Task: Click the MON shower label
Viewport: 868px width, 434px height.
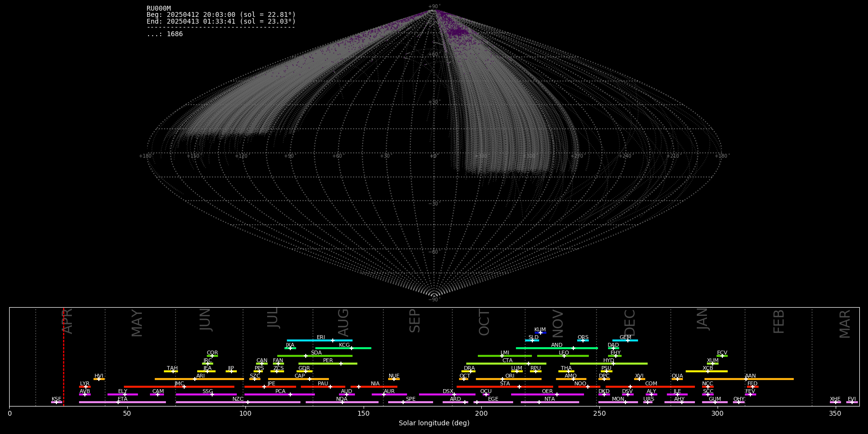Action: click(x=618, y=399)
